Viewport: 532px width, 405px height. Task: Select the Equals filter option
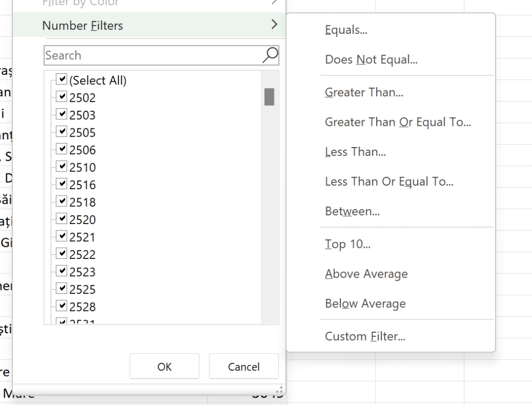point(345,30)
